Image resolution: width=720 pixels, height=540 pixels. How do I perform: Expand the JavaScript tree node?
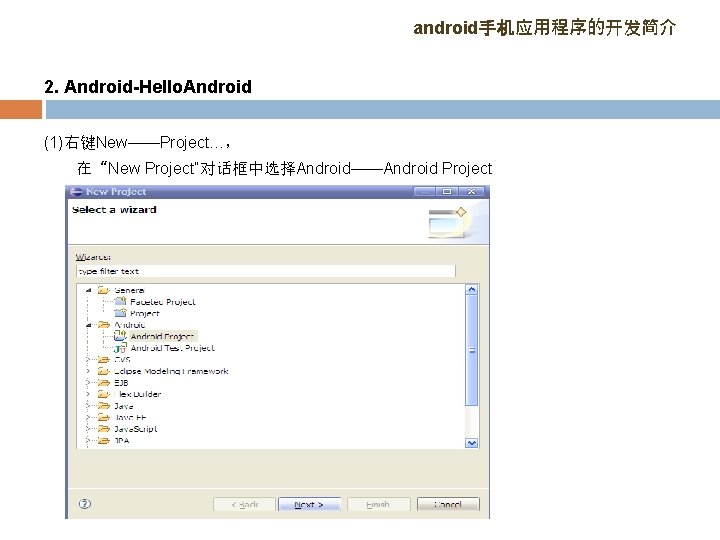[88, 429]
